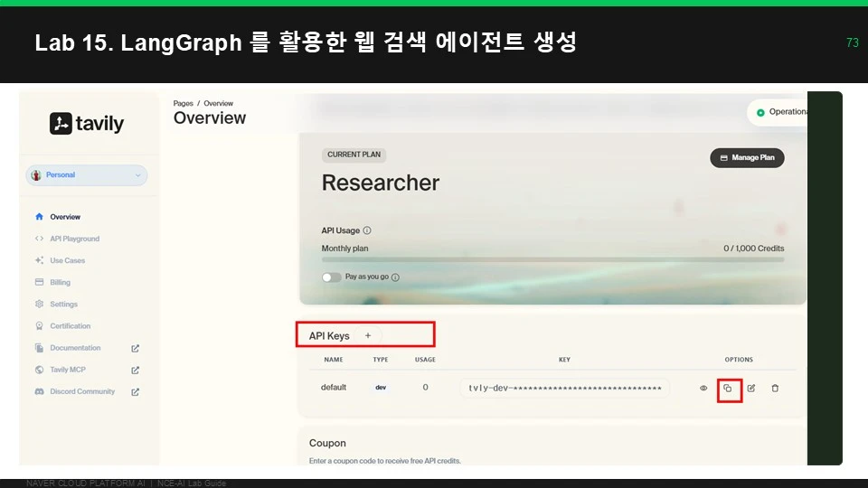The height and width of the screenshot is (488, 868).
Task: Click the OPTIONS column header
Action: 739,360
